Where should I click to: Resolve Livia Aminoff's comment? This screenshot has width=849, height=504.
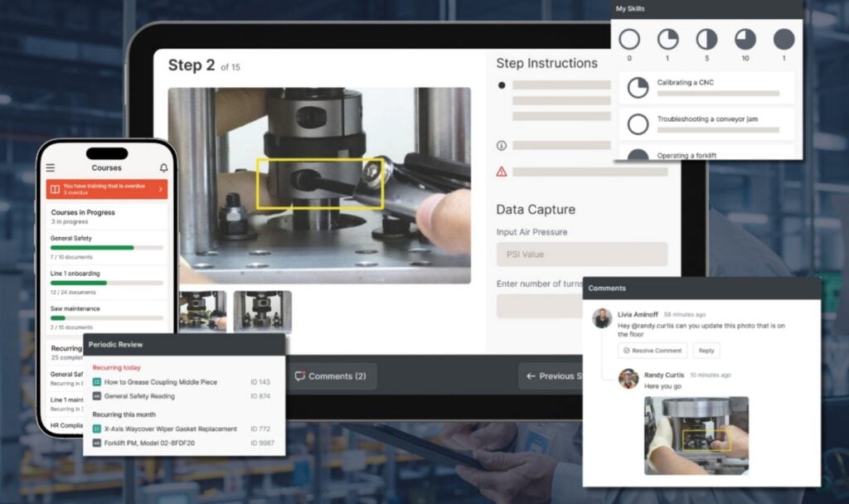[x=653, y=351]
